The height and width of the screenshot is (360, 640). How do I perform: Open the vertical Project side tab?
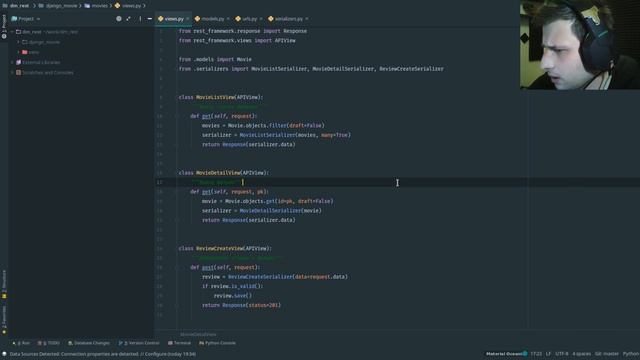point(4,27)
